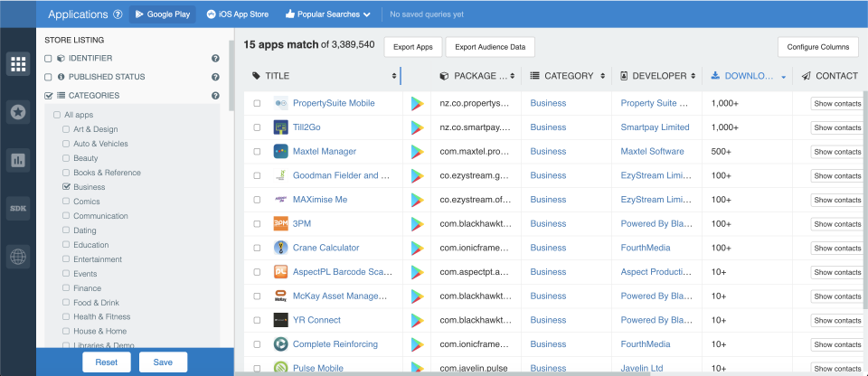Image resolution: width=868 pixels, height=376 pixels.
Task: Click Google Play icon in MAXimise Me row
Action: [417, 200]
